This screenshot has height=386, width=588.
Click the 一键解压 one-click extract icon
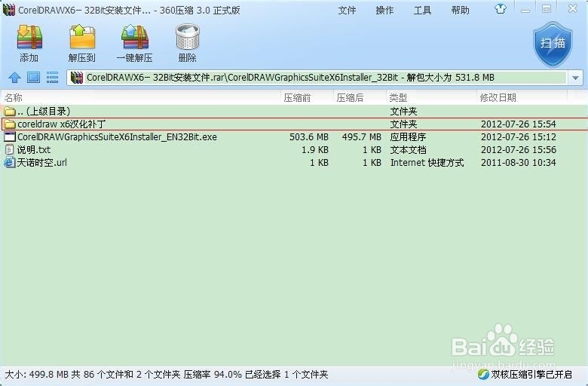click(135, 37)
